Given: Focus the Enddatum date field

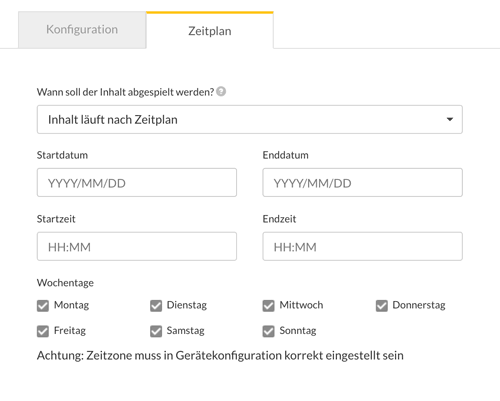Looking at the screenshot, I should [x=362, y=183].
